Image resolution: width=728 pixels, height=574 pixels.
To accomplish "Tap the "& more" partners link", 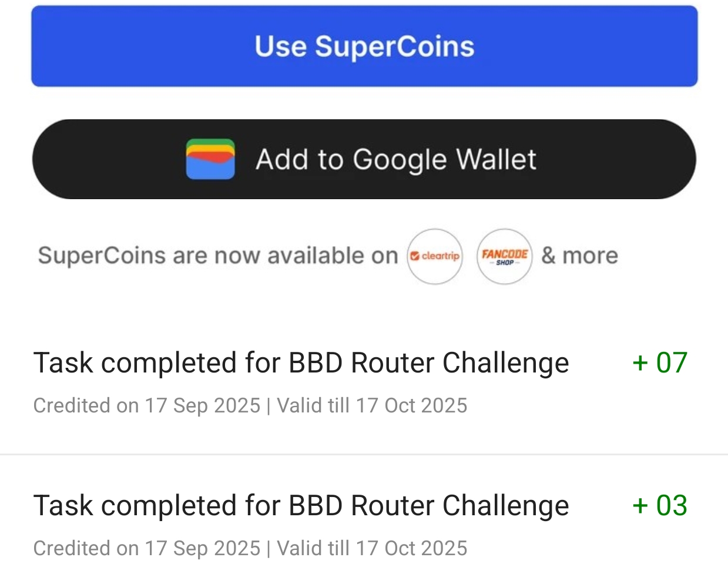I will 579,256.
